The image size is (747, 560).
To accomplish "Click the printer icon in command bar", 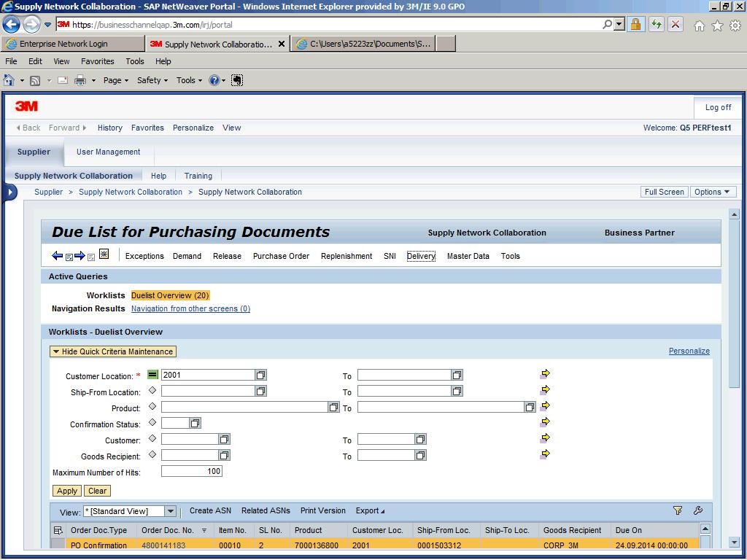I will click(80, 80).
